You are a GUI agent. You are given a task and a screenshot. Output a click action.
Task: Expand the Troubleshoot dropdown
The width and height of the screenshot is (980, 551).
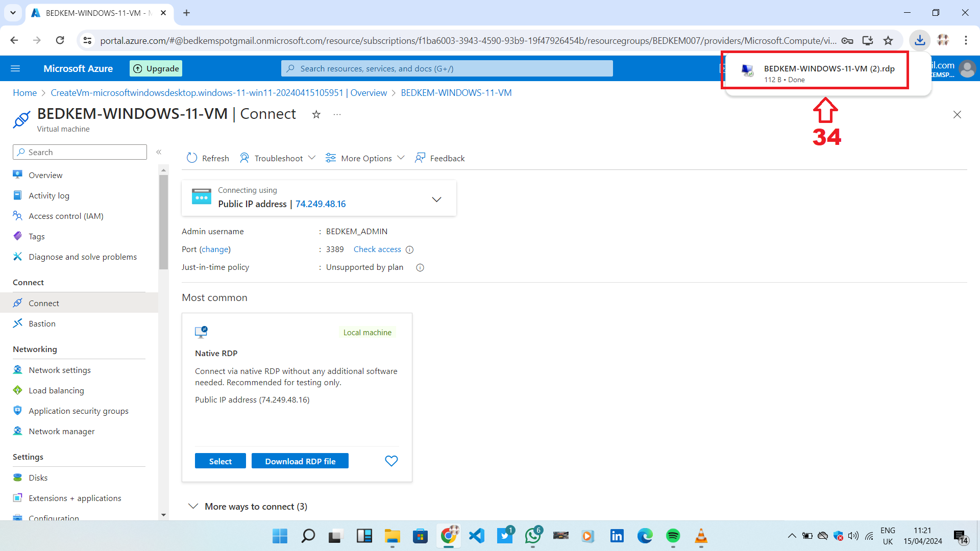tap(278, 158)
